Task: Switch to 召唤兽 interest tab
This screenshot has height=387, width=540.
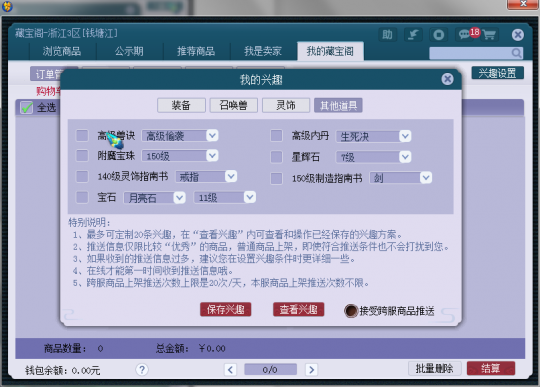Action: tap(233, 105)
